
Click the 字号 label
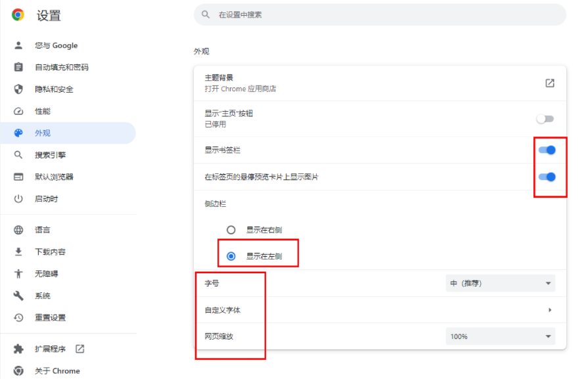point(212,283)
